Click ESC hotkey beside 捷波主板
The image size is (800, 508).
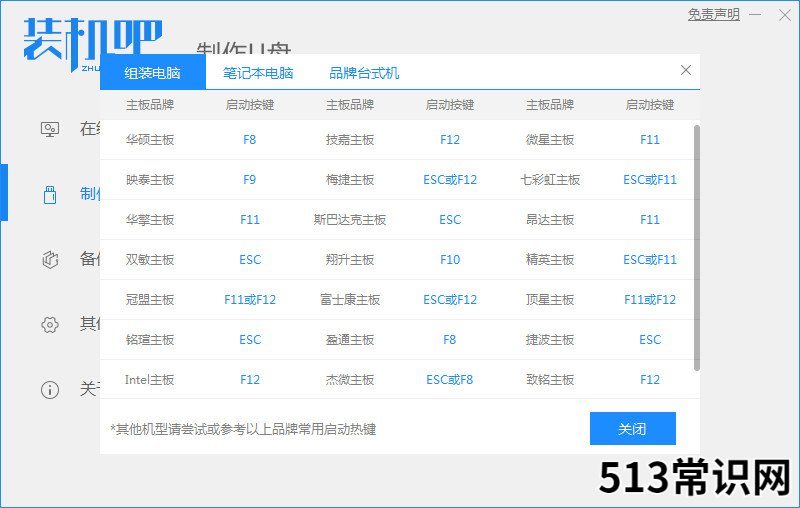coord(650,340)
